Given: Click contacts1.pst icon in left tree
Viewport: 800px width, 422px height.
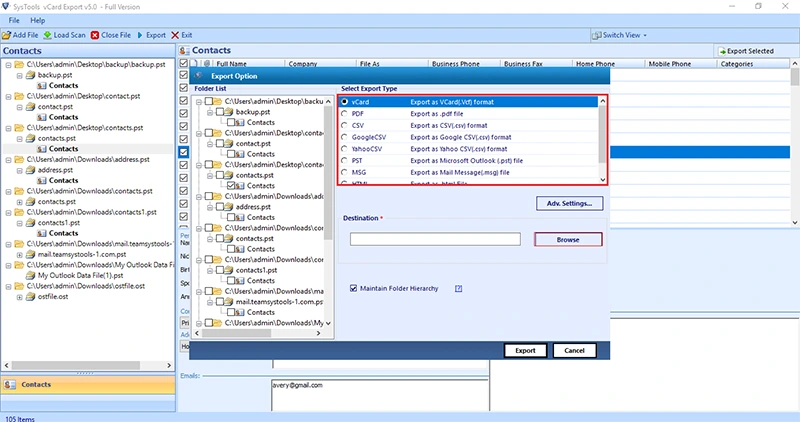Looking at the screenshot, I should 30,222.
